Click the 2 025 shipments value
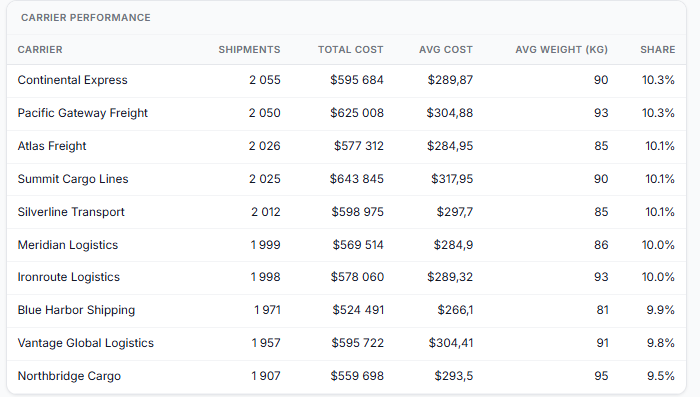This screenshot has height=397, width=700. (265, 179)
